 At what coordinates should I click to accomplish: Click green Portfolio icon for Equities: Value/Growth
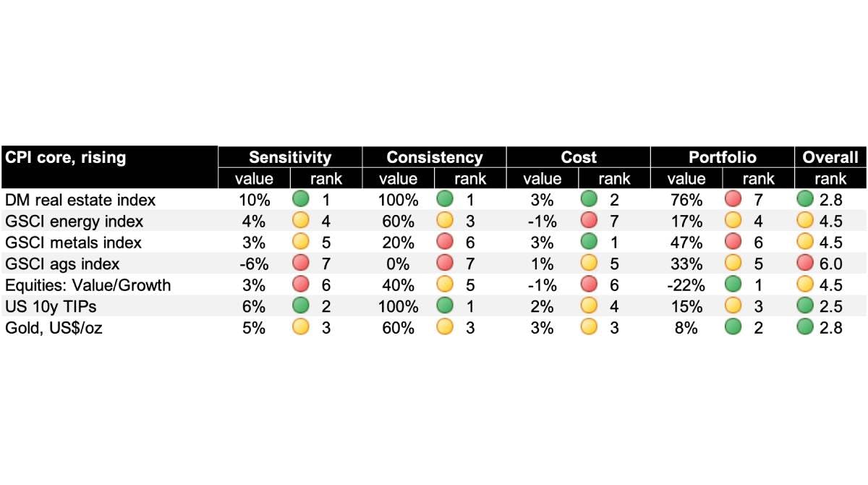pos(733,285)
